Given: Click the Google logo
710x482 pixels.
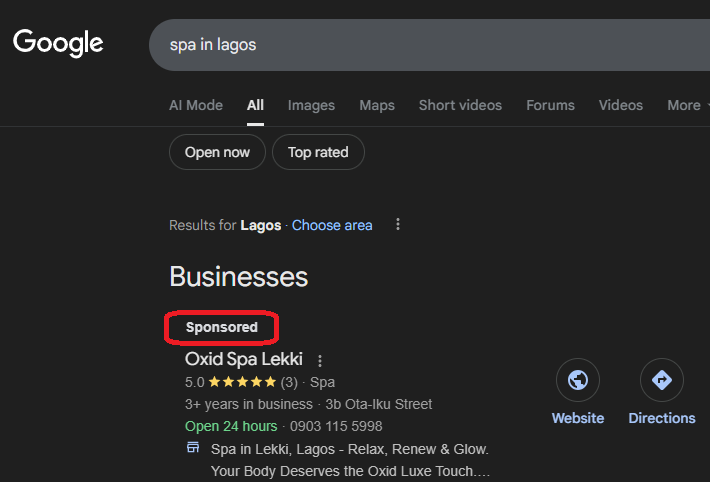Looking at the screenshot, I should [x=58, y=43].
